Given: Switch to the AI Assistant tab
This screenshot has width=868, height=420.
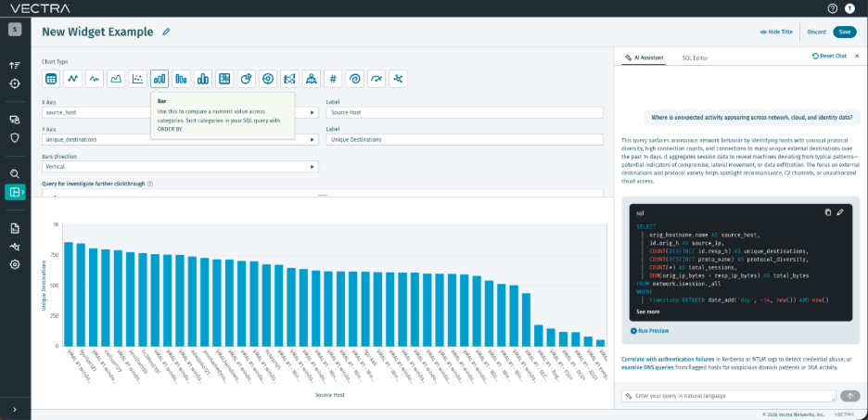Looking at the screenshot, I should [x=645, y=57].
